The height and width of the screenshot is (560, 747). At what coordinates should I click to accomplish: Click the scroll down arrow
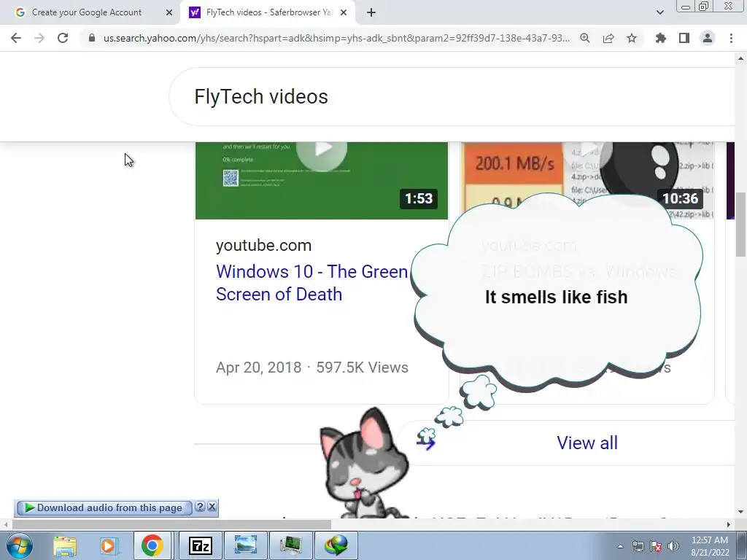(x=740, y=512)
